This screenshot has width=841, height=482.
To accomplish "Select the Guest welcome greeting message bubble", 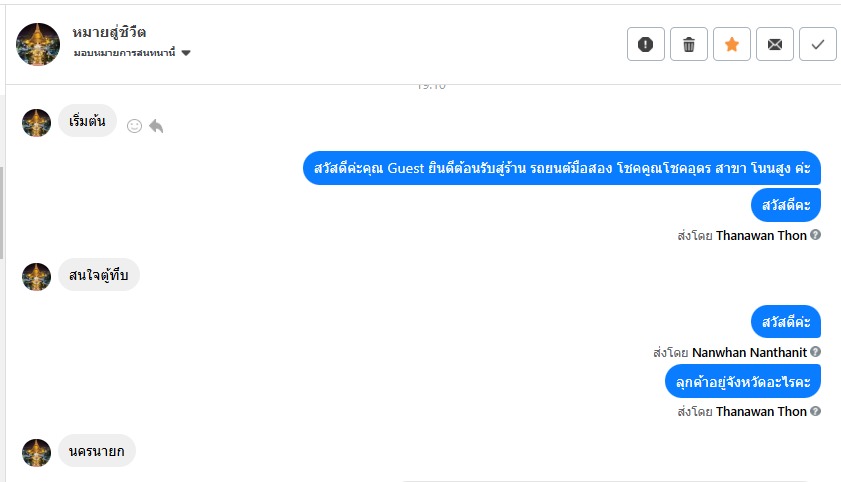I will [x=562, y=168].
